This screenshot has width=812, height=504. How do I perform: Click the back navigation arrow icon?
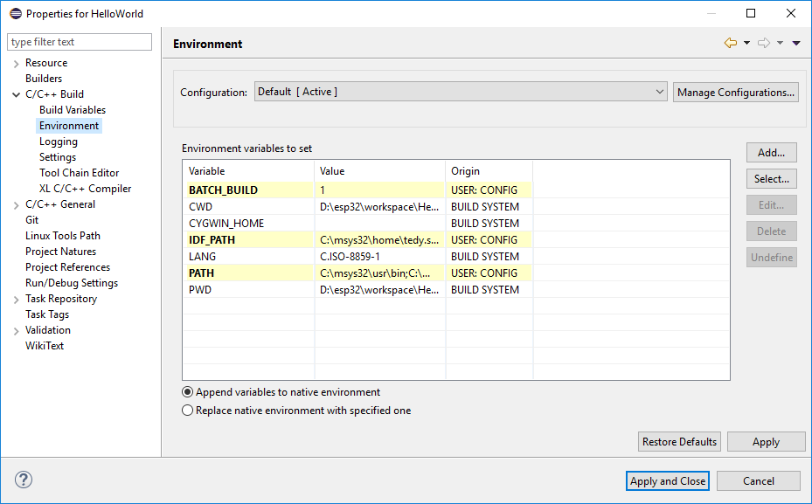coord(731,44)
